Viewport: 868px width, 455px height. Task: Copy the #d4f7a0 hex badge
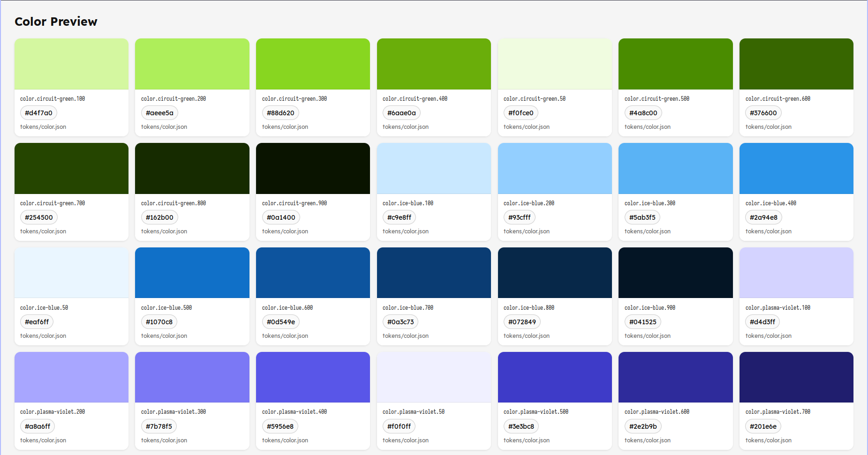click(38, 113)
